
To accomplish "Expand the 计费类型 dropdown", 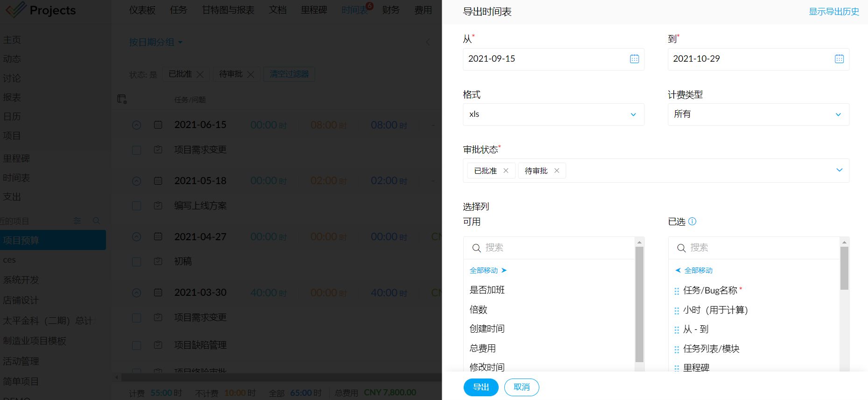I will tap(758, 114).
